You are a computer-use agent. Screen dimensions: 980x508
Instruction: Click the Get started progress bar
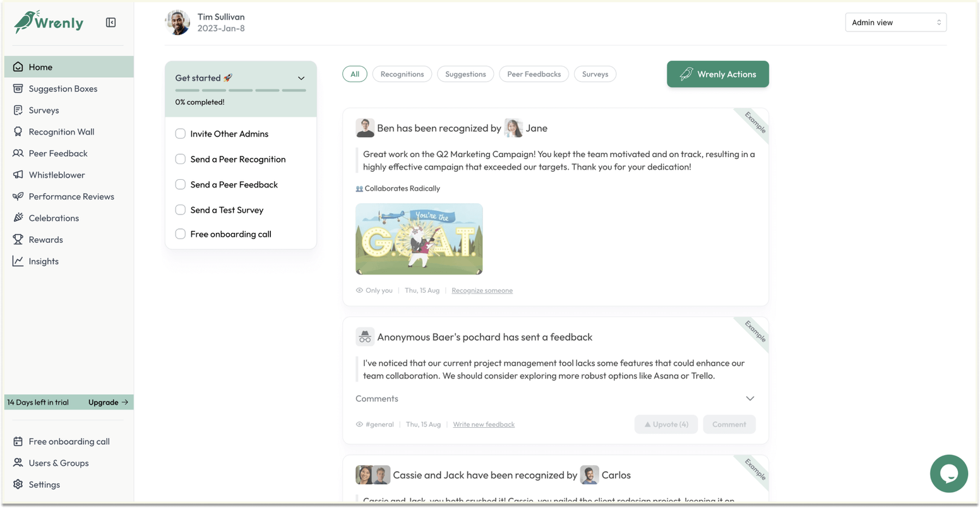click(x=241, y=90)
